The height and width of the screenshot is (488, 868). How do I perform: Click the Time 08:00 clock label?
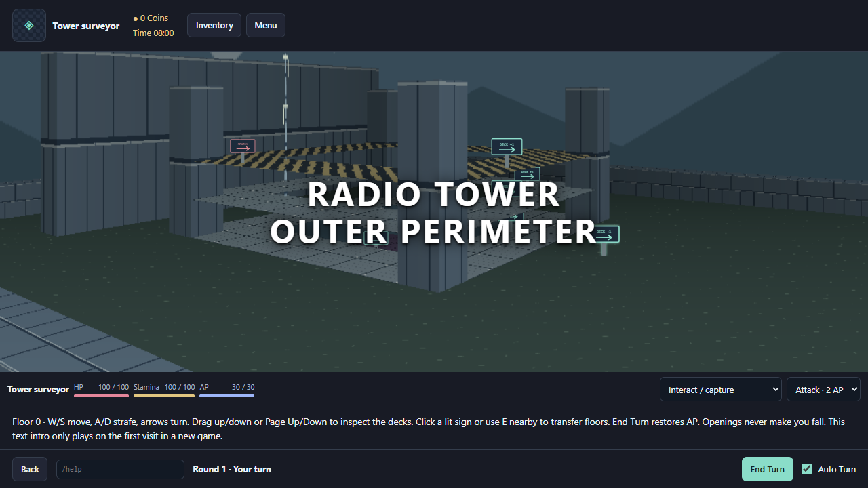153,33
